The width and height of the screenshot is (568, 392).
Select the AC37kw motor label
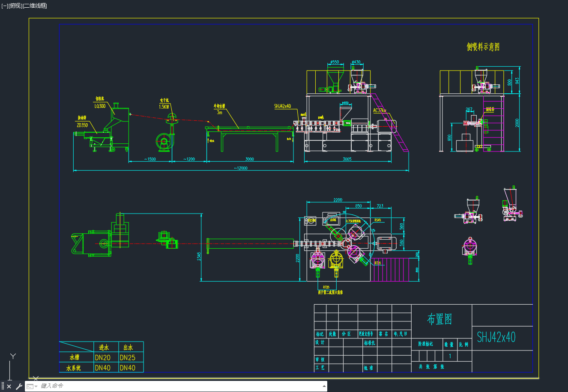pos(380,110)
